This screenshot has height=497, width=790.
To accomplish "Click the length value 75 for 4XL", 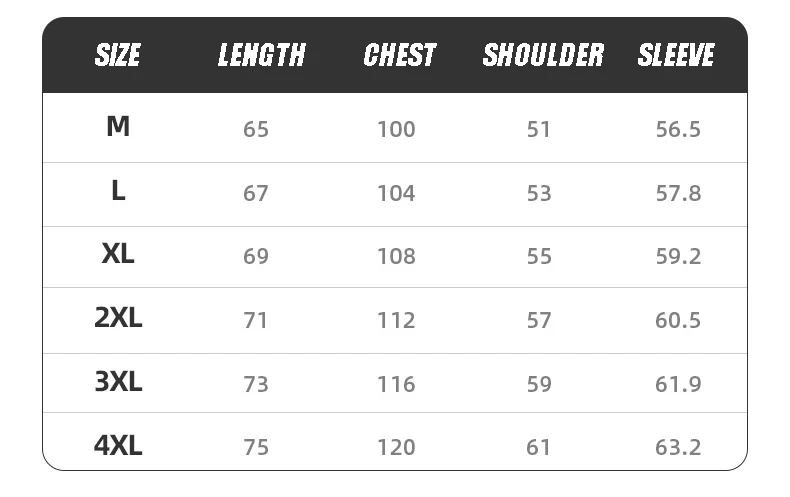I will click(x=256, y=448).
